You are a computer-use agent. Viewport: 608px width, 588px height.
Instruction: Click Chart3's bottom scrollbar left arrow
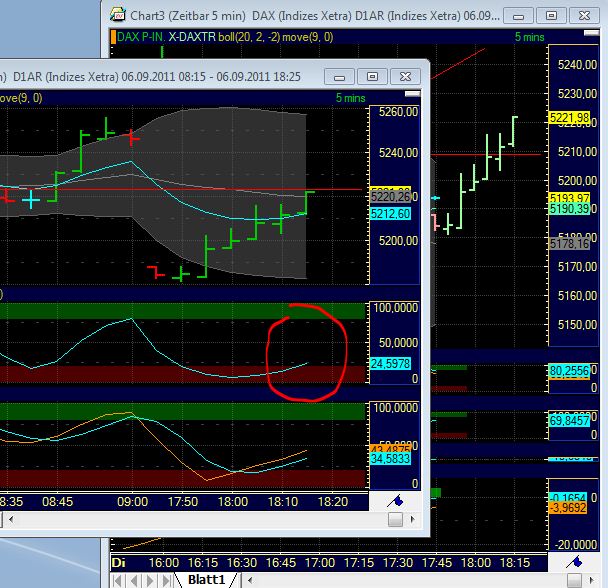[250, 580]
